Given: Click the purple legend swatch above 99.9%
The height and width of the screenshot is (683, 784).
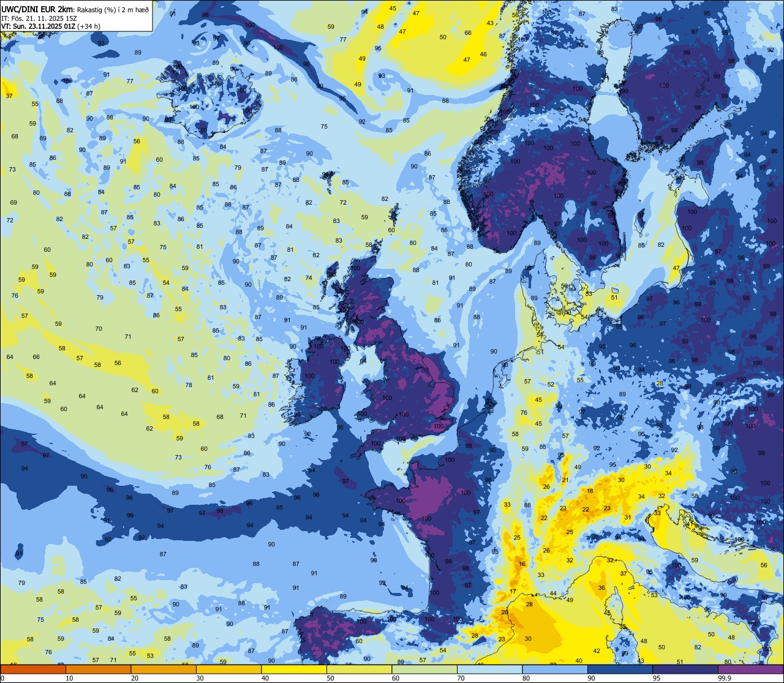Looking at the screenshot, I should [750, 670].
